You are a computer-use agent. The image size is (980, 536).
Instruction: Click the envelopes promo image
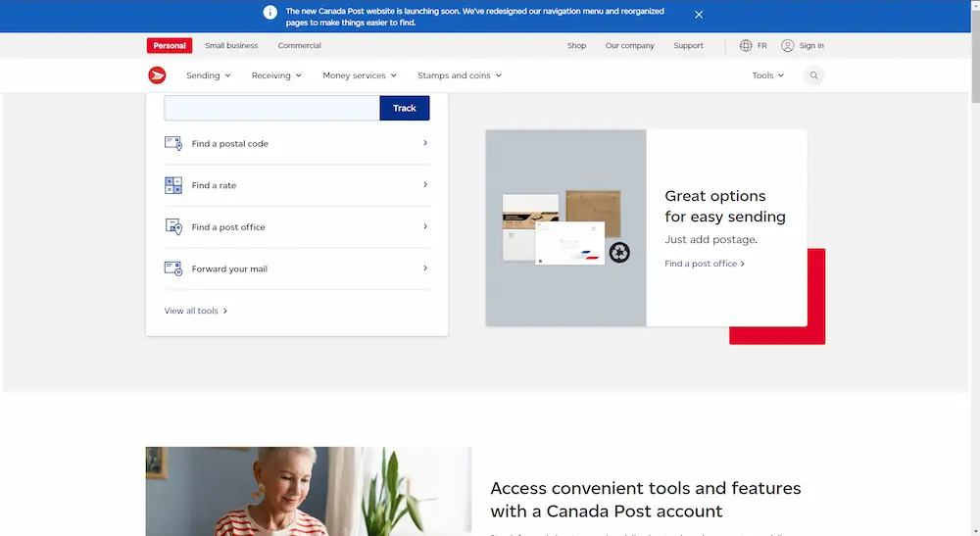(565, 228)
